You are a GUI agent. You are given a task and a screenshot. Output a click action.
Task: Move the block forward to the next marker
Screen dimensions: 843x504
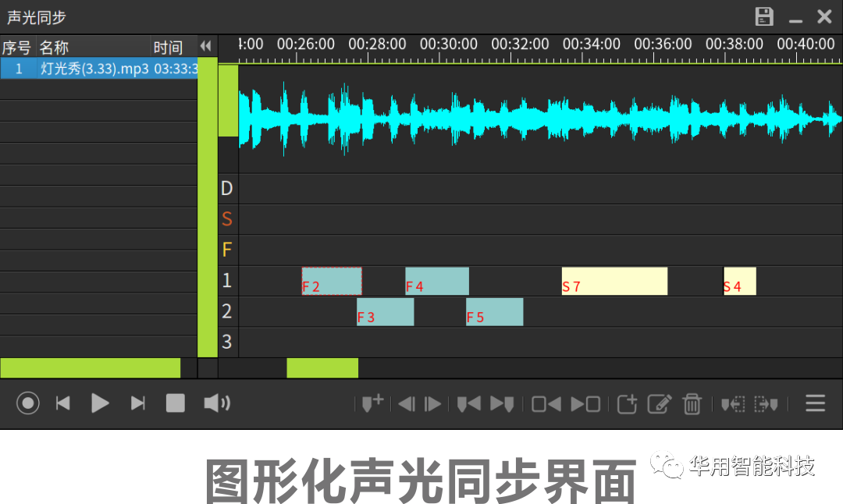(x=767, y=403)
